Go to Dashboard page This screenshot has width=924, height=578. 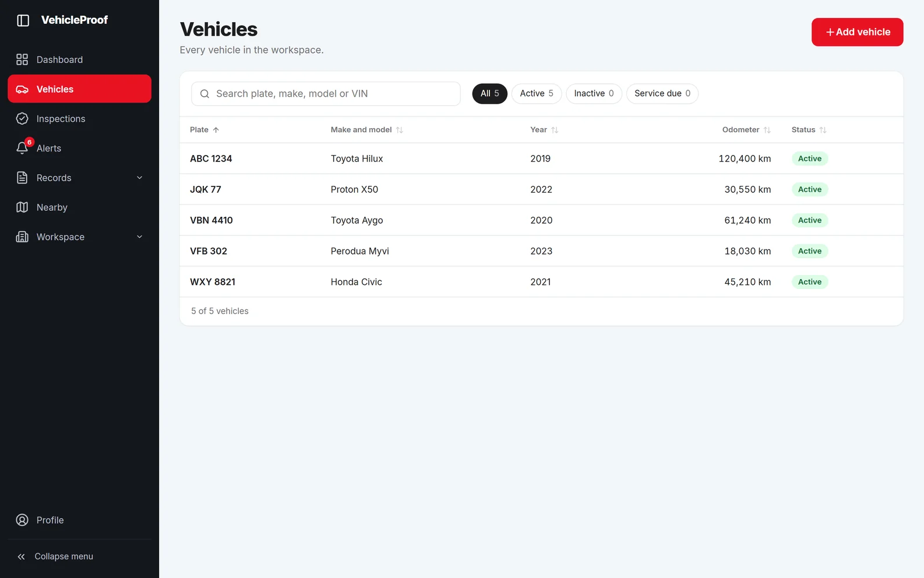[x=79, y=59]
